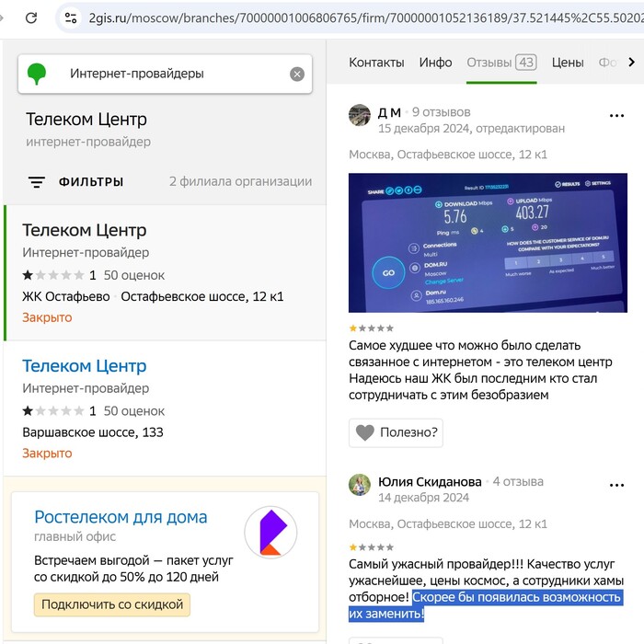Open Юлия Скиданова's profile avatar
644x644 pixels.
pos(360,484)
